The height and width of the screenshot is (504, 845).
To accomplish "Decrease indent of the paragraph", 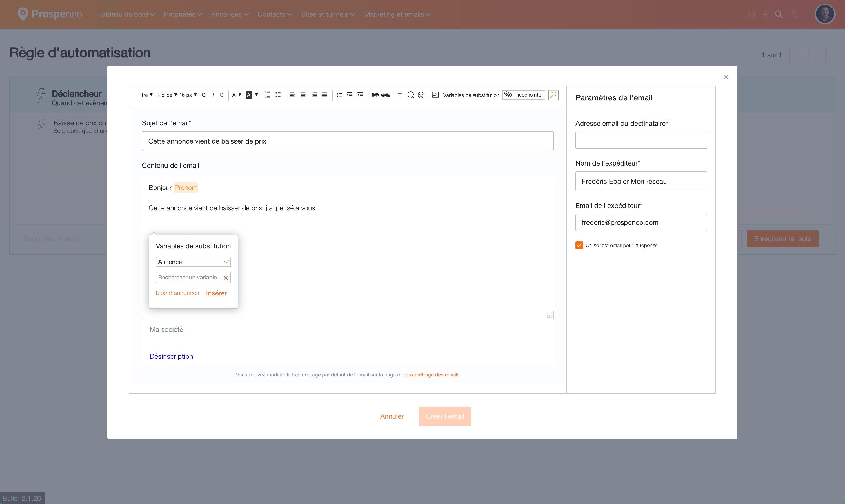I will coord(361,95).
